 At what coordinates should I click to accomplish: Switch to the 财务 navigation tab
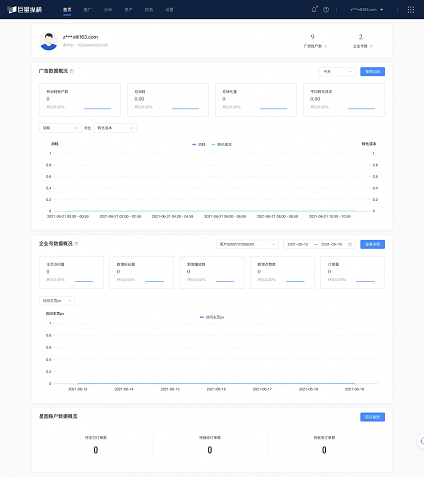click(149, 10)
